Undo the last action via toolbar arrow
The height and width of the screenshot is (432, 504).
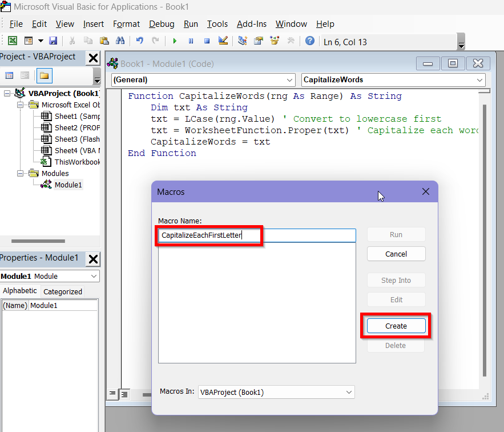(139, 41)
